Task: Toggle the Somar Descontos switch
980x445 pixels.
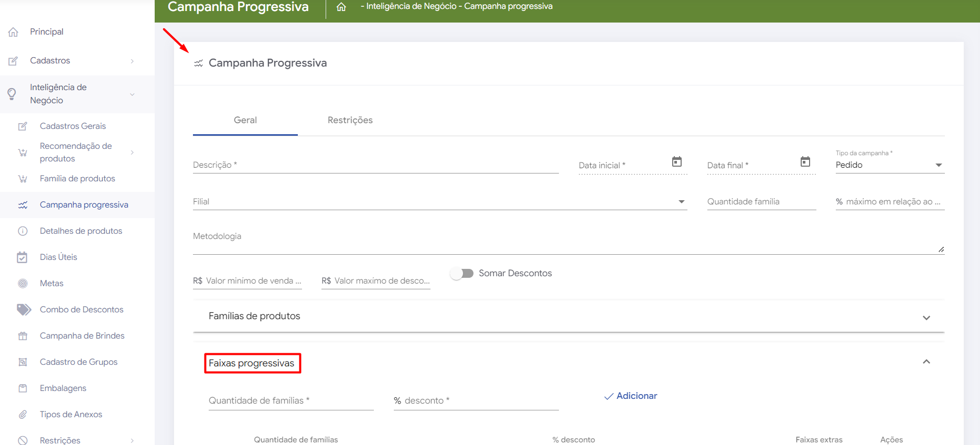Action: point(462,274)
